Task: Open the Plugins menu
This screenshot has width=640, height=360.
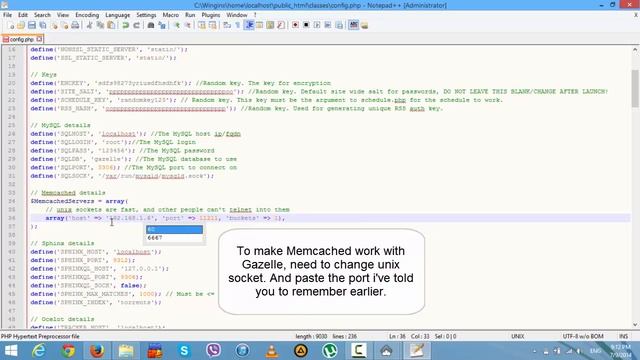Action: coord(211,15)
